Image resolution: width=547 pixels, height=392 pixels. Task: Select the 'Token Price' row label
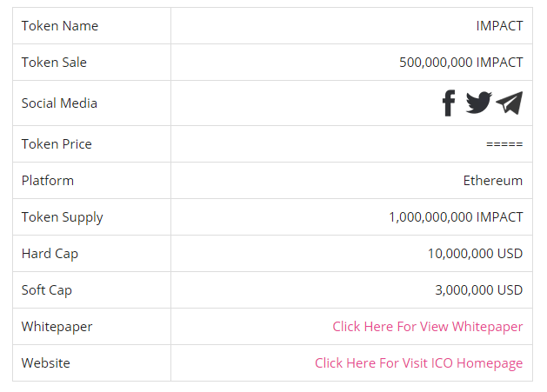57,144
